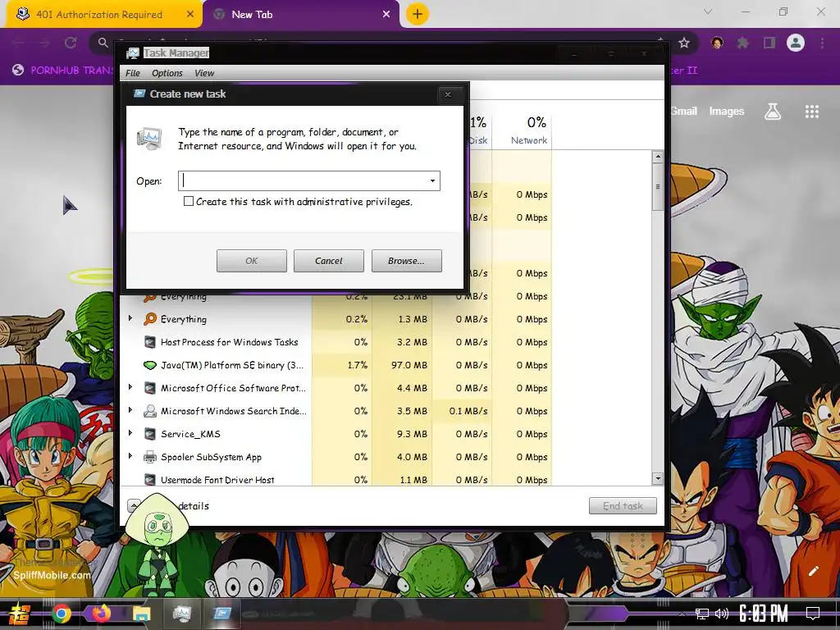Expand the Everything process row

tap(130, 319)
